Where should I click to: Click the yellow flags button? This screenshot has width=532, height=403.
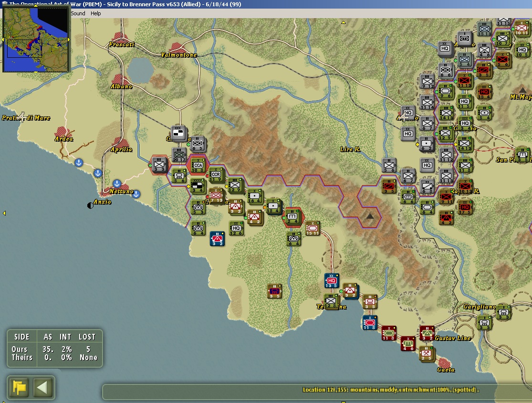click(x=20, y=387)
